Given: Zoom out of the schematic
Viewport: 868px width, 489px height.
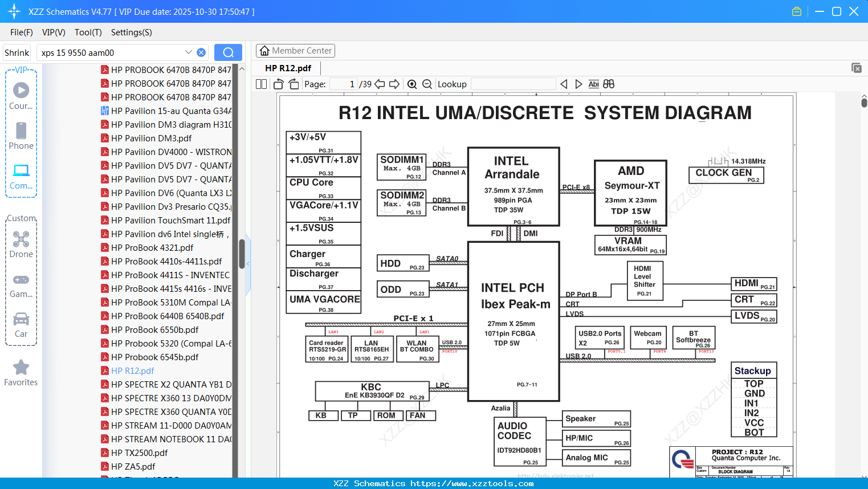Looking at the screenshot, I should pyautogui.click(x=427, y=84).
